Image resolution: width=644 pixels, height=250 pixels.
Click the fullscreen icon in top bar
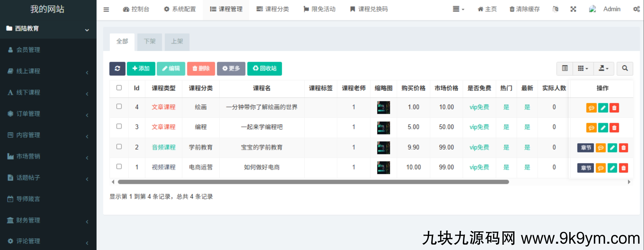coord(573,9)
